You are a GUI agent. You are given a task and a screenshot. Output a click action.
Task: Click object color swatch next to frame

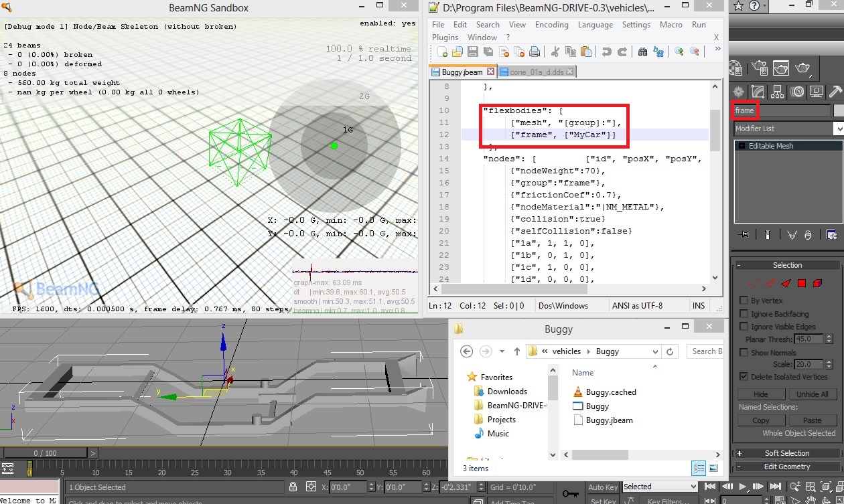839,110
